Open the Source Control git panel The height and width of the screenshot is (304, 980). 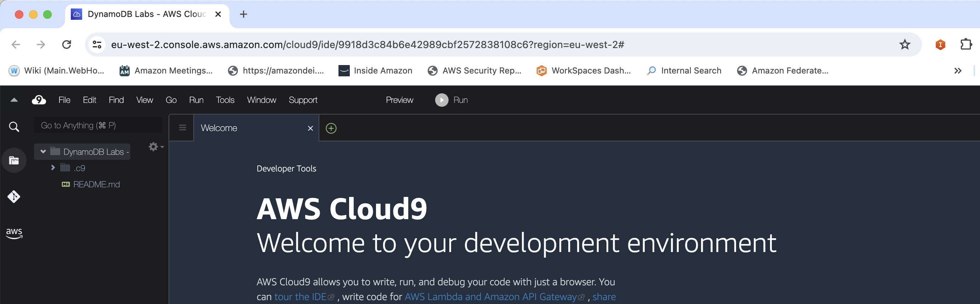(x=14, y=197)
